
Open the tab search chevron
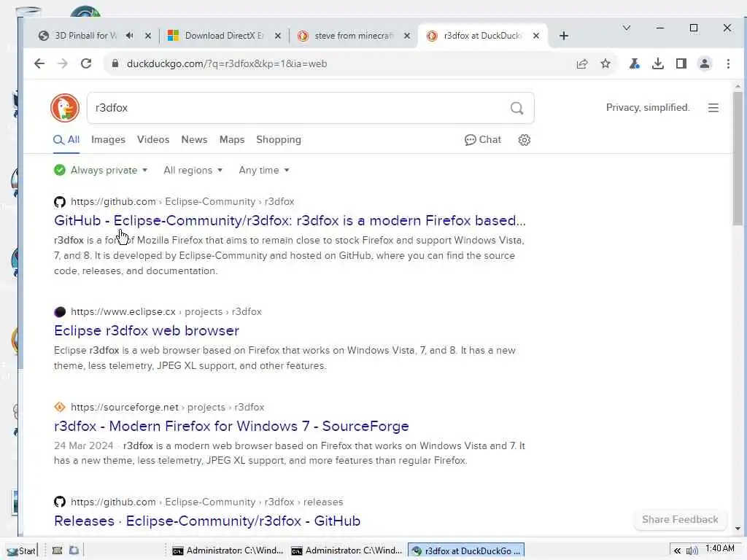(627, 28)
